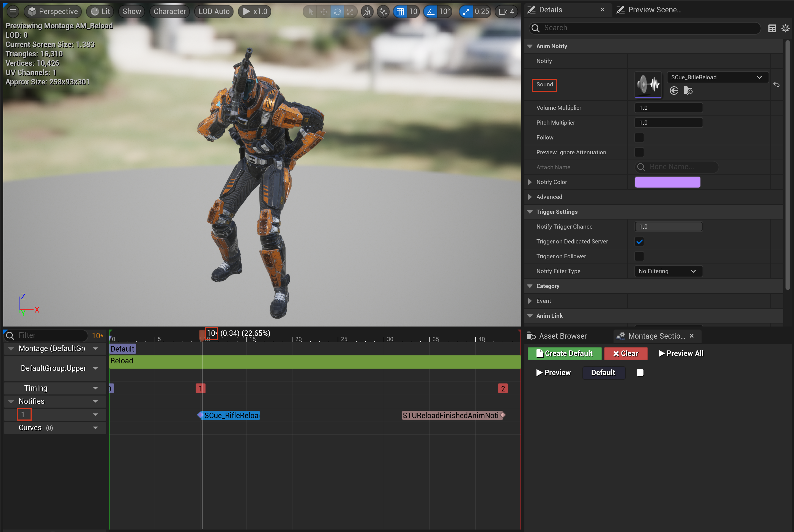The width and height of the screenshot is (794, 532).
Task: Expand the Event row
Action: (530, 301)
